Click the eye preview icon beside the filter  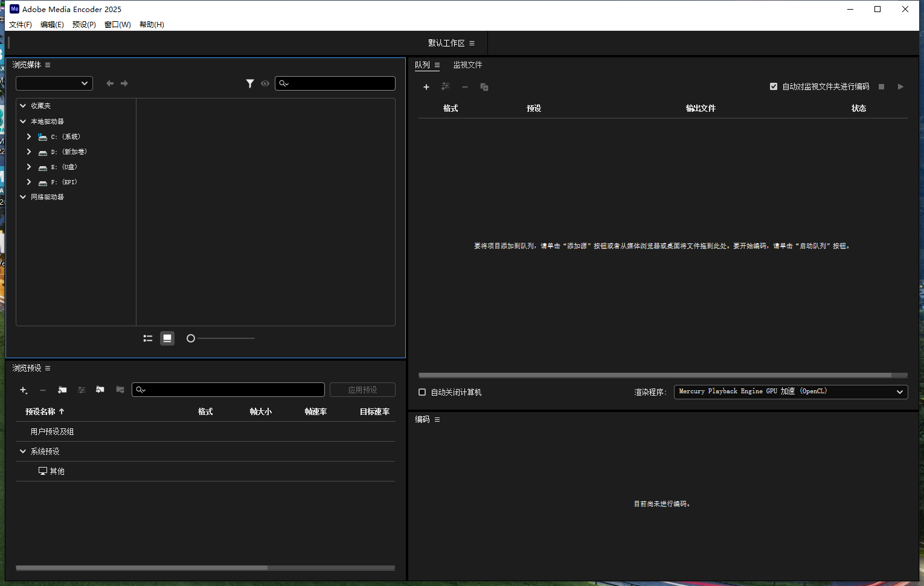[x=265, y=83]
